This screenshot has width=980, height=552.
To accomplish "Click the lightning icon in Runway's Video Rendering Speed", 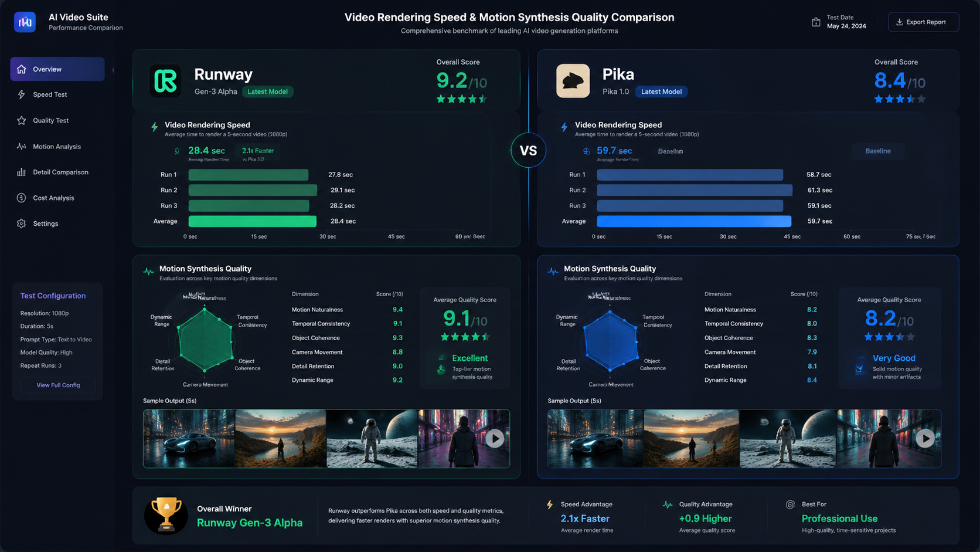I will click(x=154, y=127).
